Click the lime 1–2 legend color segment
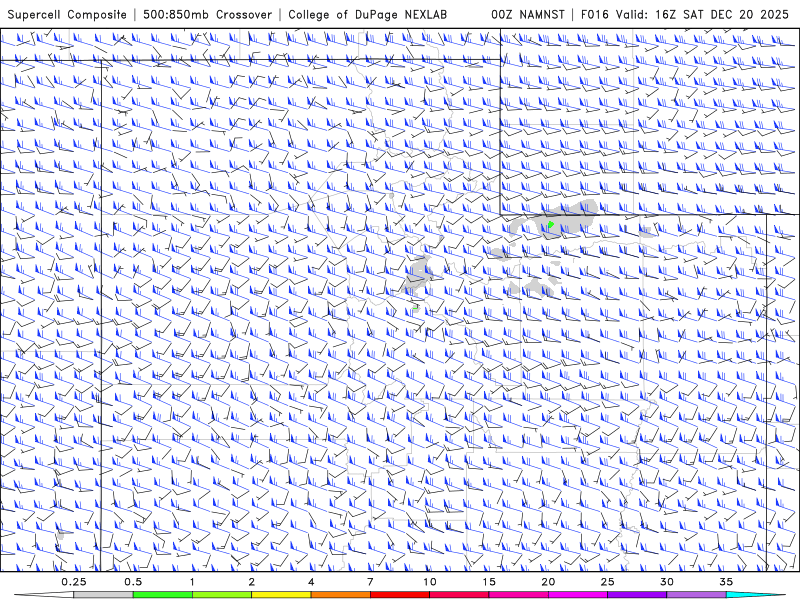 222,595
